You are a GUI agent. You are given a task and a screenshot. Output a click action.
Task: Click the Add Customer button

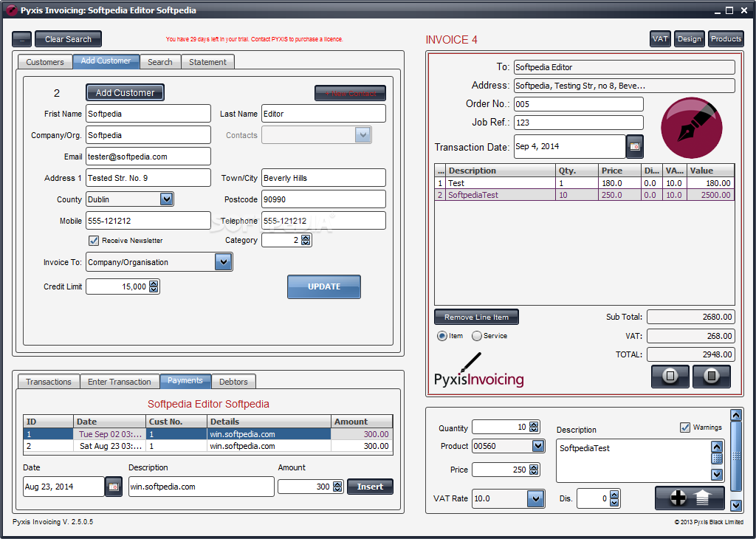(125, 92)
